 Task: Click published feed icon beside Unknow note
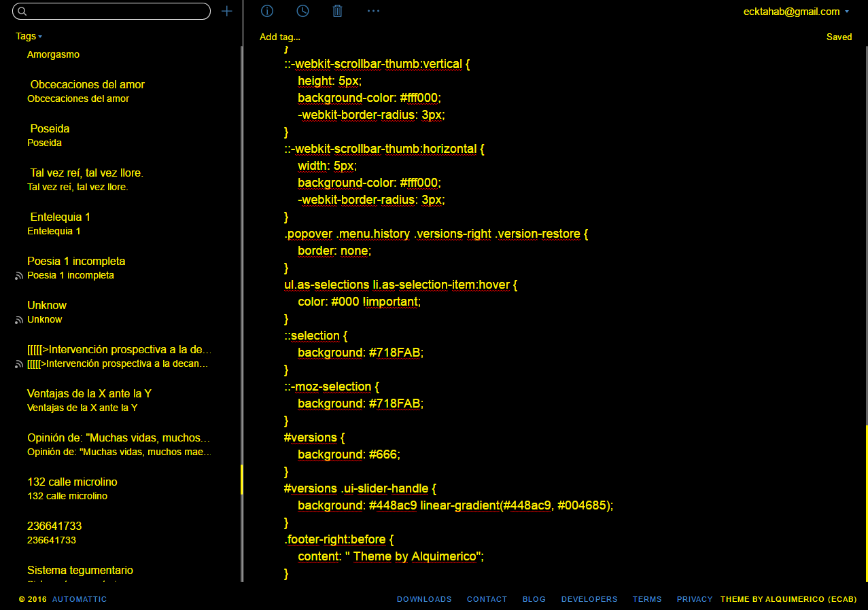(19, 320)
